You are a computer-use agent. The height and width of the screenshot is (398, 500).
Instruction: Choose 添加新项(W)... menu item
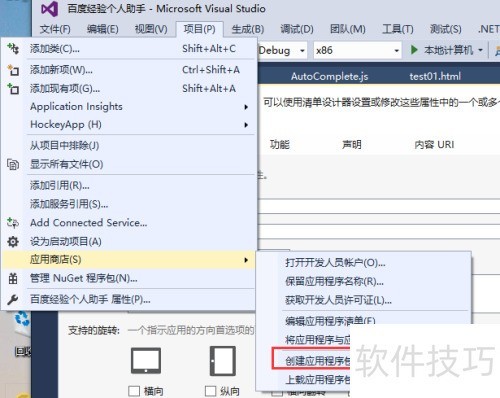point(128,70)
